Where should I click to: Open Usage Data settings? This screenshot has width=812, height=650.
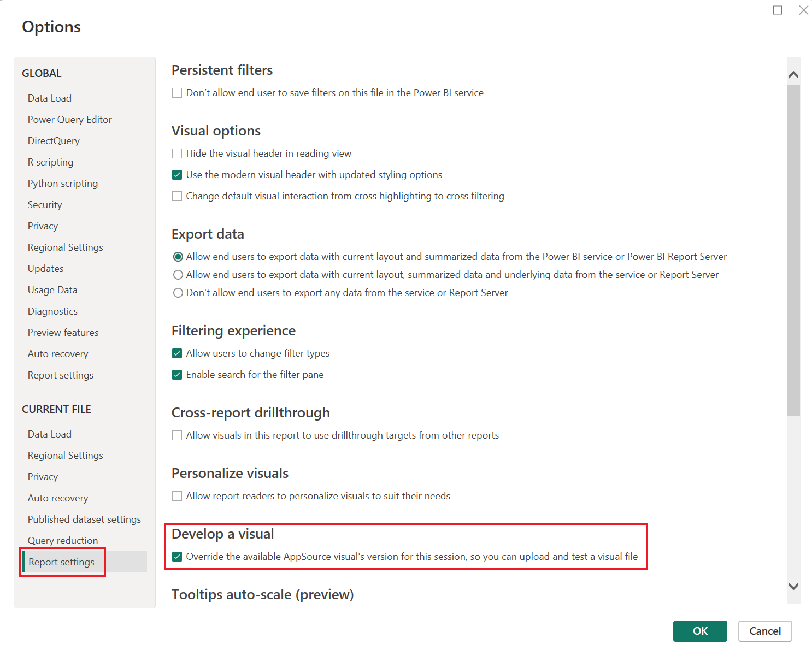tap(52, 289)
